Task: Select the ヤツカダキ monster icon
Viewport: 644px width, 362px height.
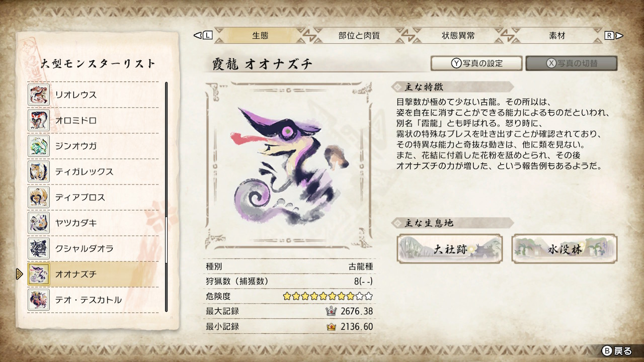Action: (x=38, y=223)
